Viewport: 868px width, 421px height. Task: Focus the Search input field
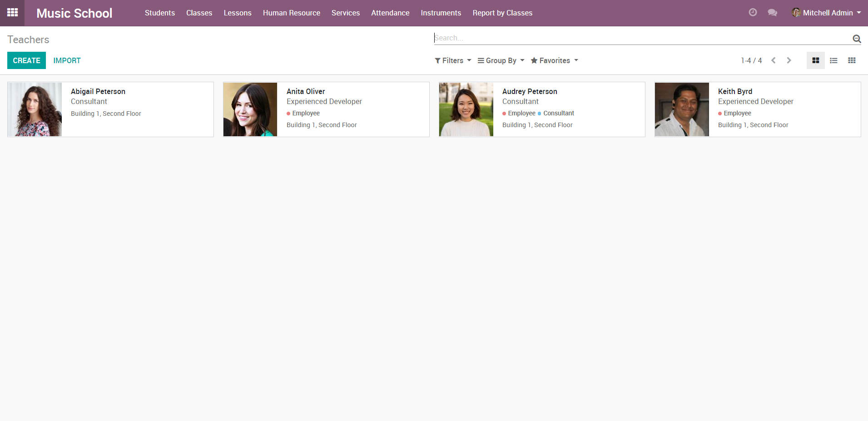[x=640, y=38]
